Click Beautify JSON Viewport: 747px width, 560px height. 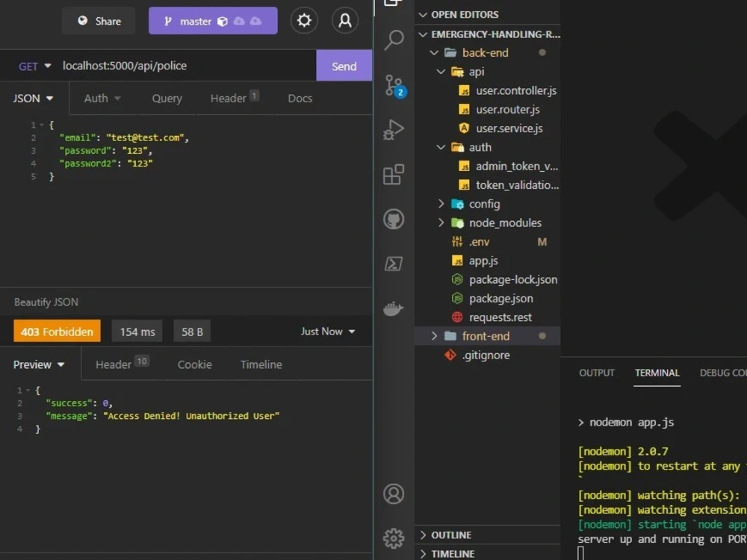46,302
